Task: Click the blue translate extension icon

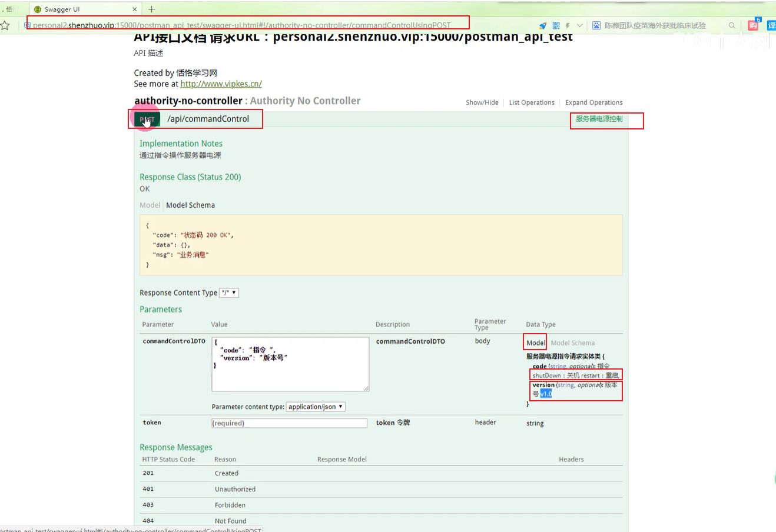Action: [x=771, y=25]
